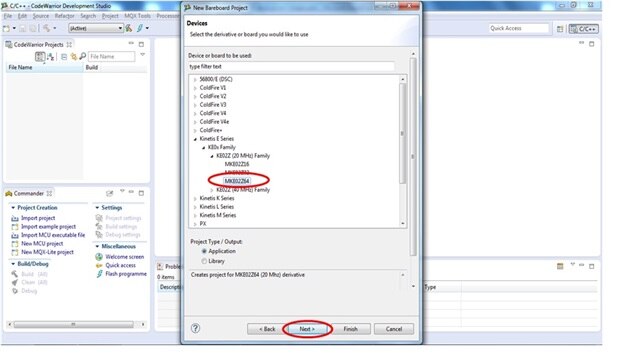Collapse the Miscellaneous section in Commander
Screen dimensions: 619x360
(97, 246)
